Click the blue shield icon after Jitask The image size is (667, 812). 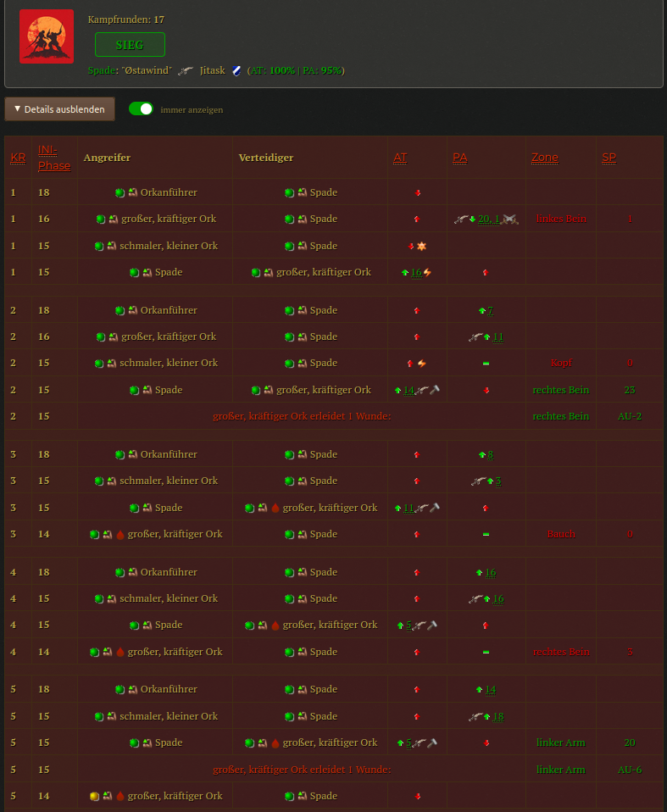tap(236, 71)
